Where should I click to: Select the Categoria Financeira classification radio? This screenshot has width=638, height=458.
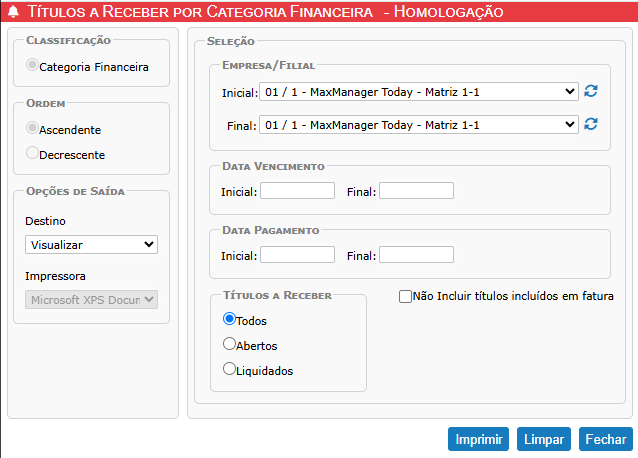click(32, 66)
